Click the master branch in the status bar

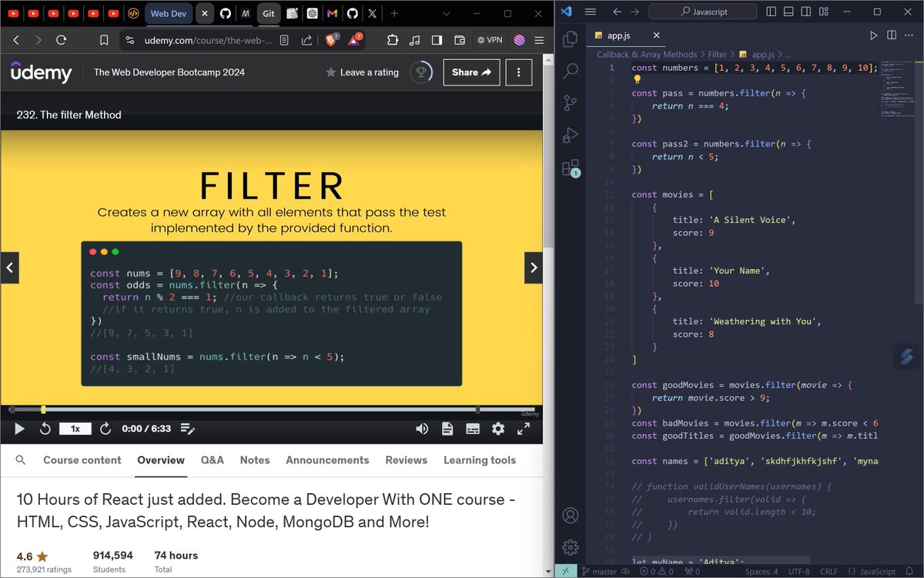(x=600, y=572)
